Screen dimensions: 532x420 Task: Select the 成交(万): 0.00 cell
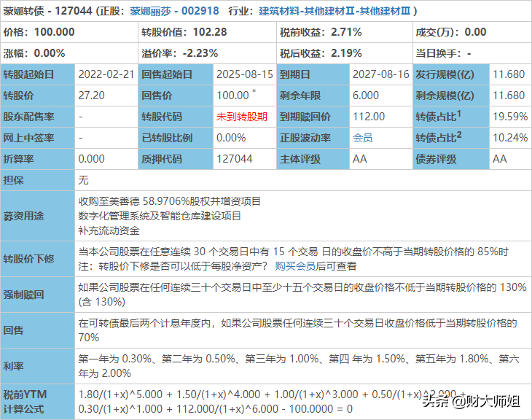point(472,32)
